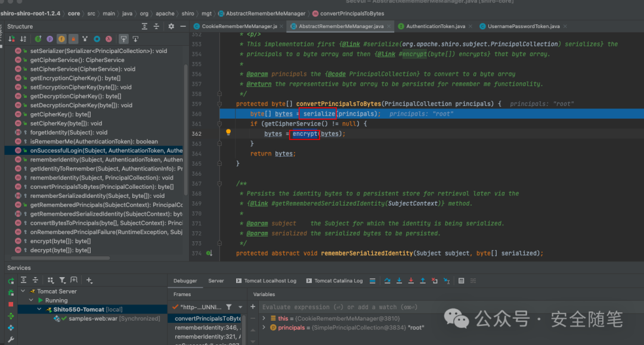Open Services wrench settings icon

[11, 339]
